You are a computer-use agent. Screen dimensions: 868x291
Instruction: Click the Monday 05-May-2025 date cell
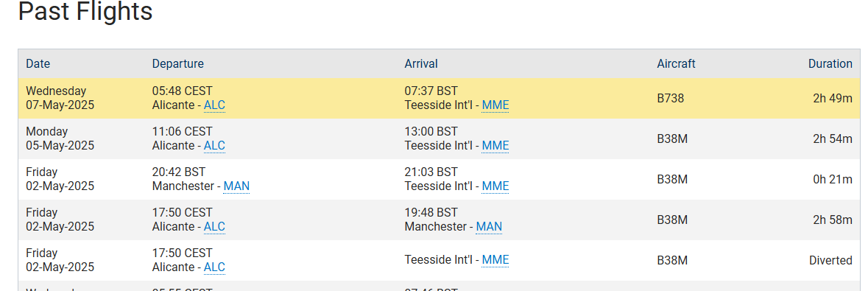coord(60,139)
